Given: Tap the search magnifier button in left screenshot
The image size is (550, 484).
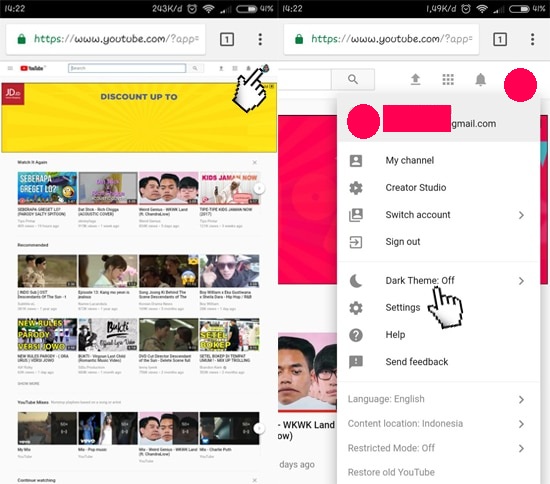Looking at the screenshot, I should click(x=195, y=68).
